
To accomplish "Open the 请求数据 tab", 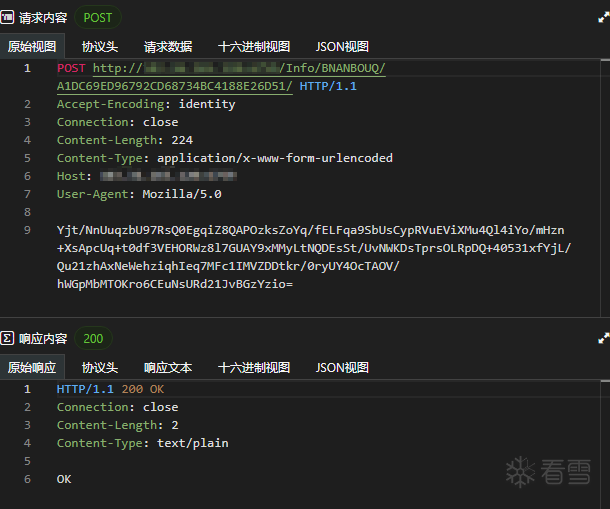I will tap(168, 47).
